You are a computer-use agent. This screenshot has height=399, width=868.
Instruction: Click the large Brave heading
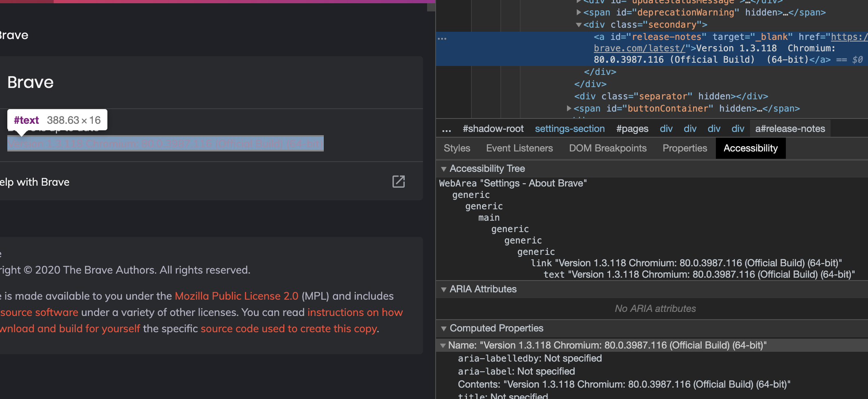pyautogui.click(x=31, y=82)
